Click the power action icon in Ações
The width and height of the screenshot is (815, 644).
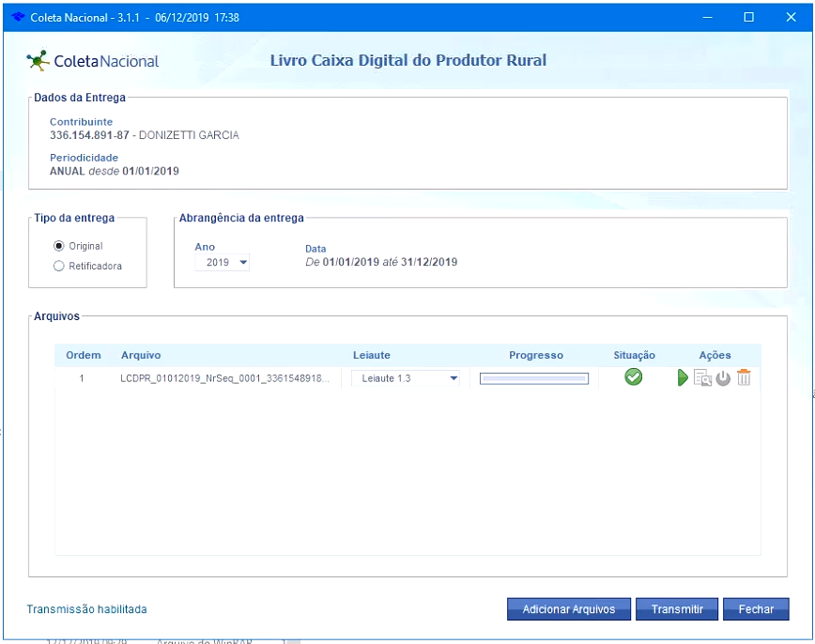[x=723, y=378]
